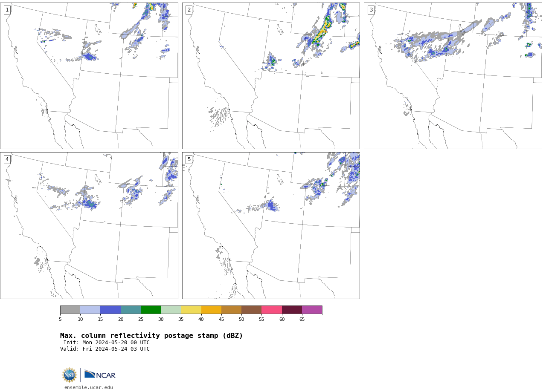Click the member label '4' box
The image size is (546, 392).
tap(7, 159)
